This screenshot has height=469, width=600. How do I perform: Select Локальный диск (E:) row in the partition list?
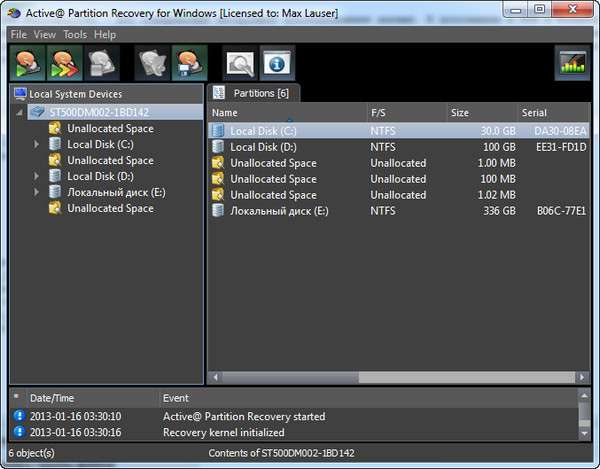tap(398, 211)
